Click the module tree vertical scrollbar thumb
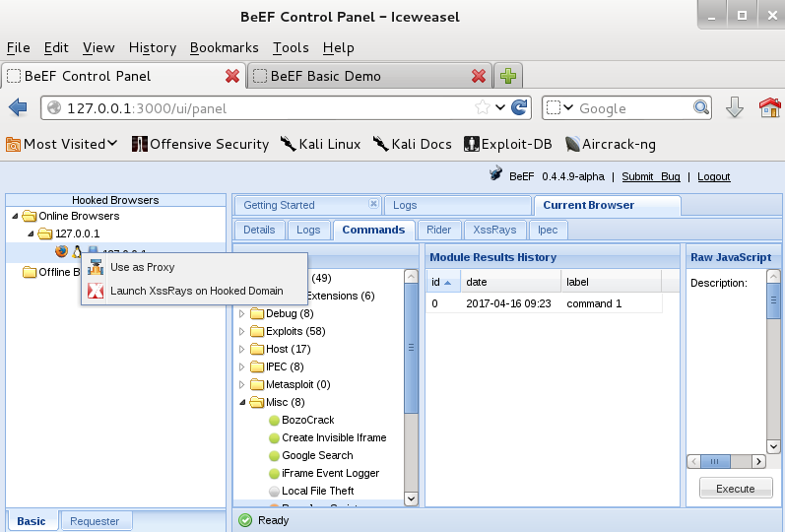This screenshot has height=532, width=785. (411, 348)
